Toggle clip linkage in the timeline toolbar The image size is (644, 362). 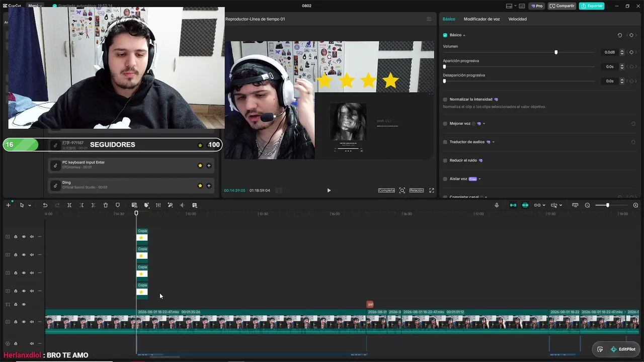click(537, 205)
